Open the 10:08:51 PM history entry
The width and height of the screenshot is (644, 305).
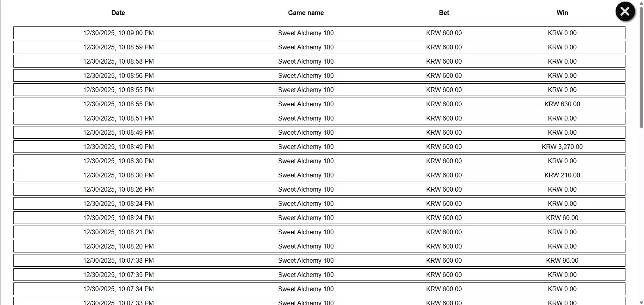[x=319, y=118]
